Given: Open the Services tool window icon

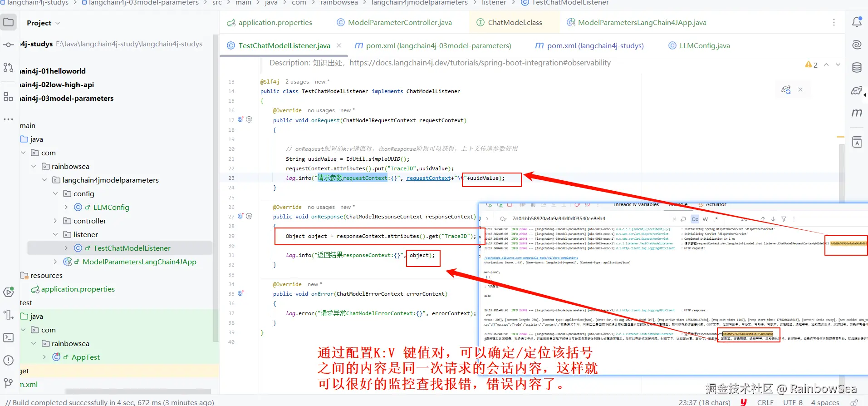Looking at the screenshot, I should [9, 292].
